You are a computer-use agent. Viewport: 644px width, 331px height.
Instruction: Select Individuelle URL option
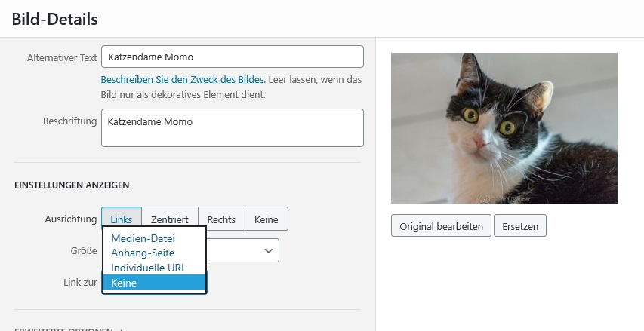click(148, 268)
